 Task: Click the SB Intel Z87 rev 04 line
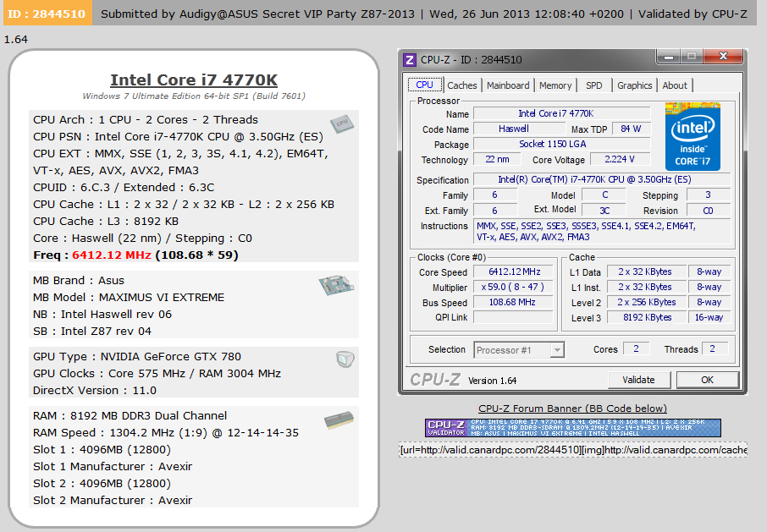pos(92,332)
